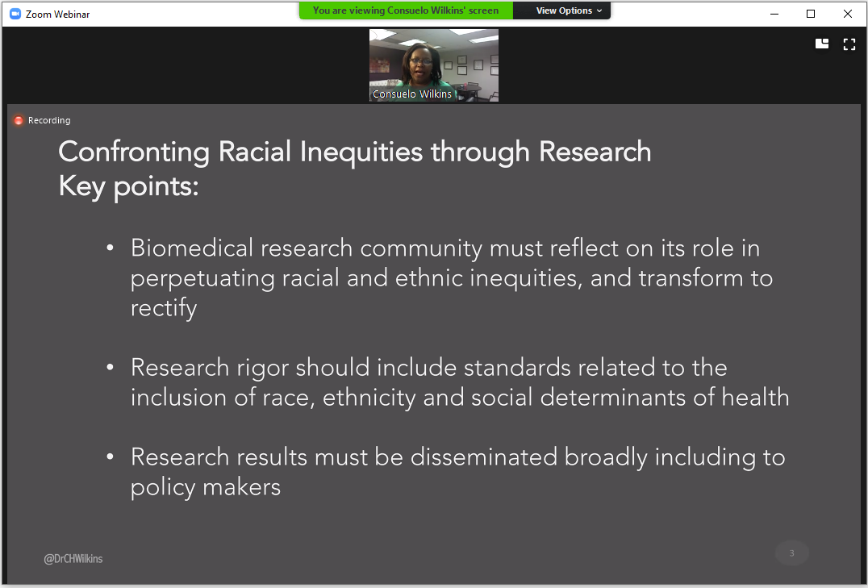Click the 'Consuelo Wilkins' name label on video

412,94
